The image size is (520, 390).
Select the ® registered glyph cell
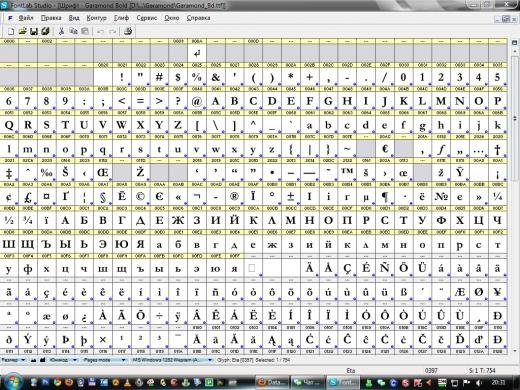point(234,196)
